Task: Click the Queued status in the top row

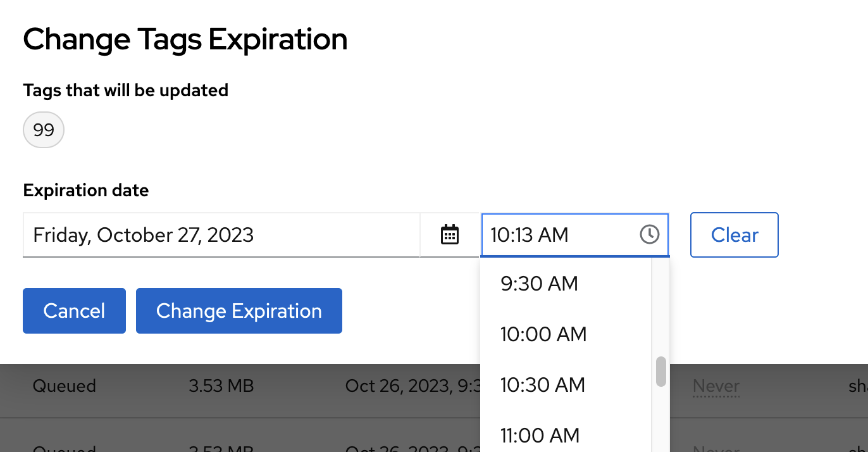Action: click(64, 386)
